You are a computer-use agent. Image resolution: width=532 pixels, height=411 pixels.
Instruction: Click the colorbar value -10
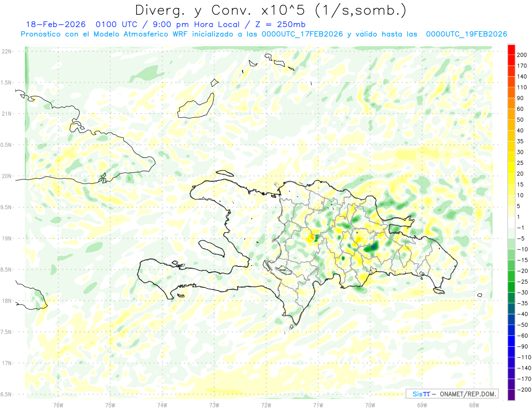click(522, 249)
